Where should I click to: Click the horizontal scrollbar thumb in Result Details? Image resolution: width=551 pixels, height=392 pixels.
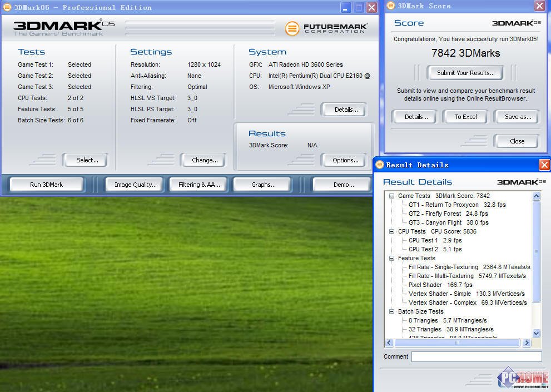click(457, 343)
